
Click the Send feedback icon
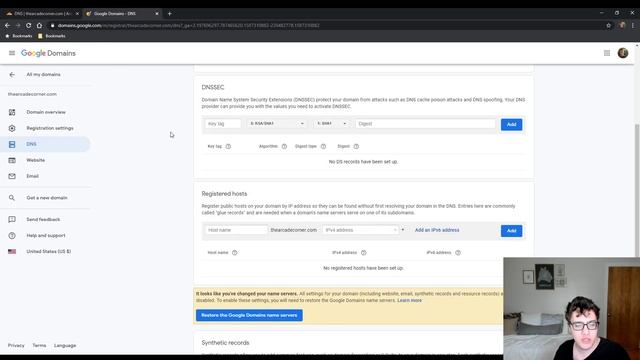point(12,220)
